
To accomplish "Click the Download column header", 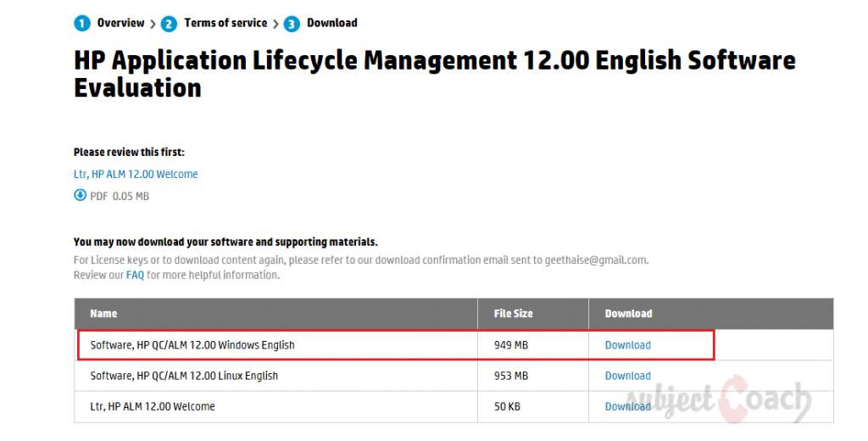I will click(628, 314).
